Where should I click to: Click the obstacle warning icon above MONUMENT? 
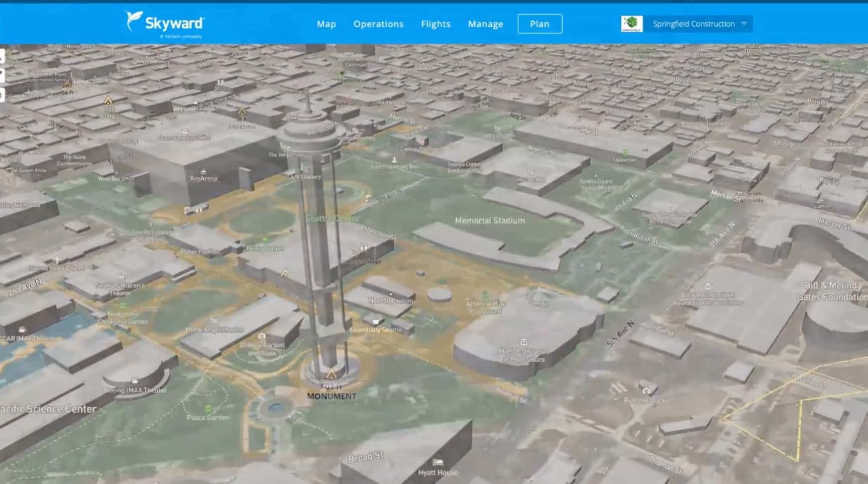(x=331, y=373)
